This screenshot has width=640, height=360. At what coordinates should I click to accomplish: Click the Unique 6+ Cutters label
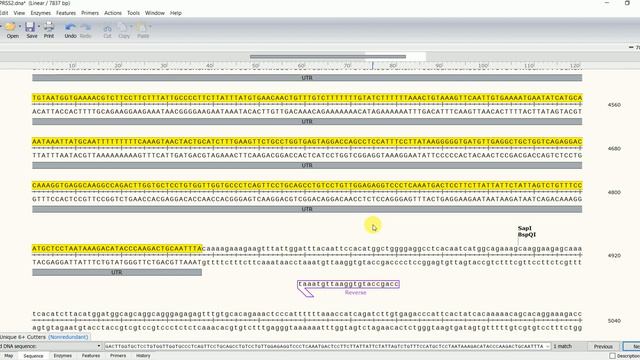pyautogui.click(x=23, y=337)
